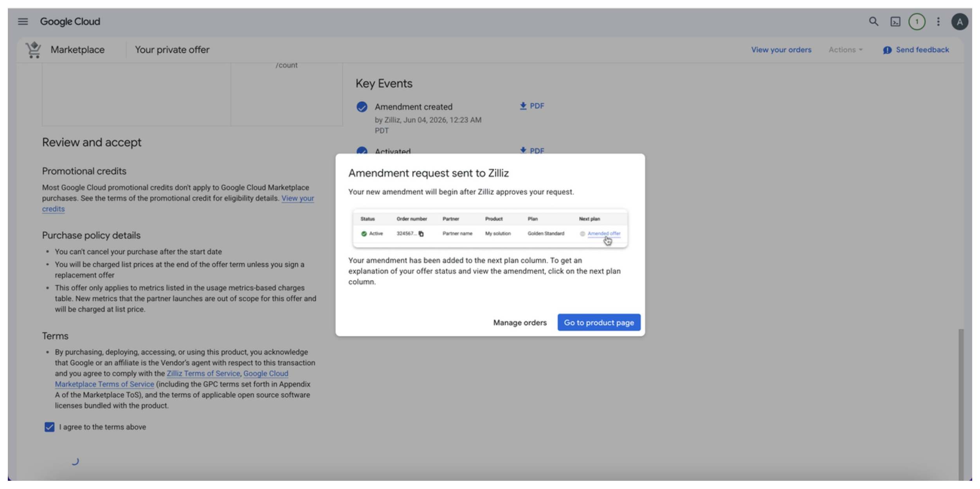Open the notifications badge showing 1
This screenshot has width=980, height=489.
click(917, 22)
